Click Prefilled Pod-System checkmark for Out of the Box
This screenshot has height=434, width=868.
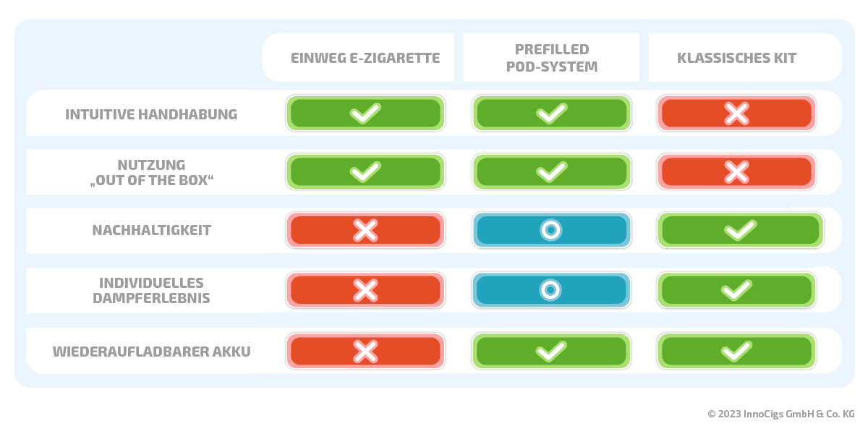(551, 172)
